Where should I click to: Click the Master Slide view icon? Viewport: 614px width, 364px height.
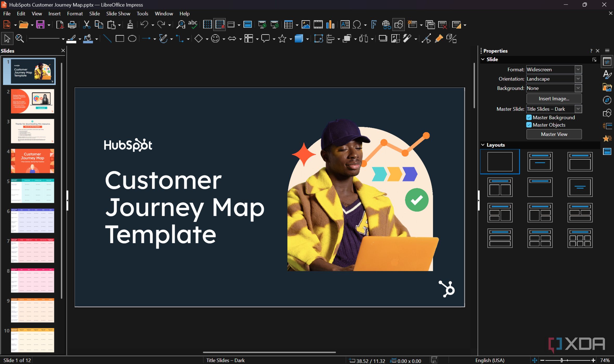248,25
